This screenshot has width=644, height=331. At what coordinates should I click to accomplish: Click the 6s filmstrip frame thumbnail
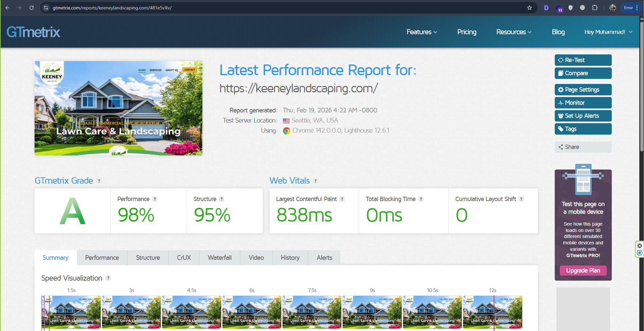pos(252,312)
